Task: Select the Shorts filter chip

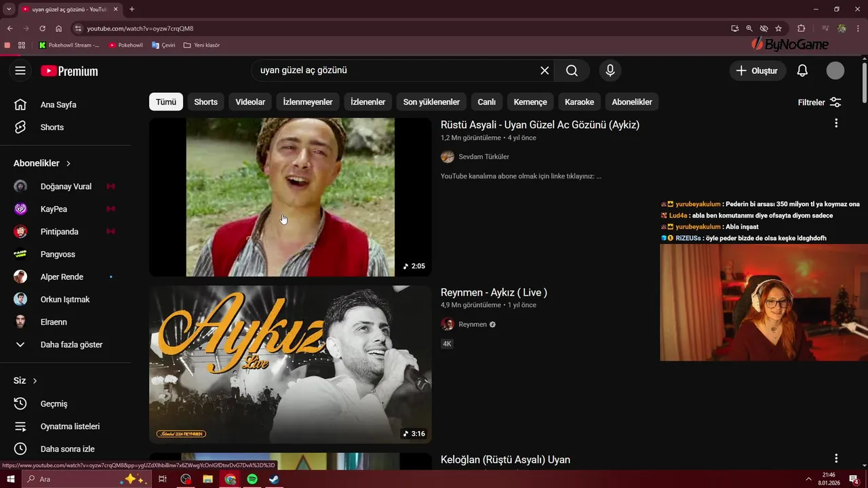Action: 205,102
